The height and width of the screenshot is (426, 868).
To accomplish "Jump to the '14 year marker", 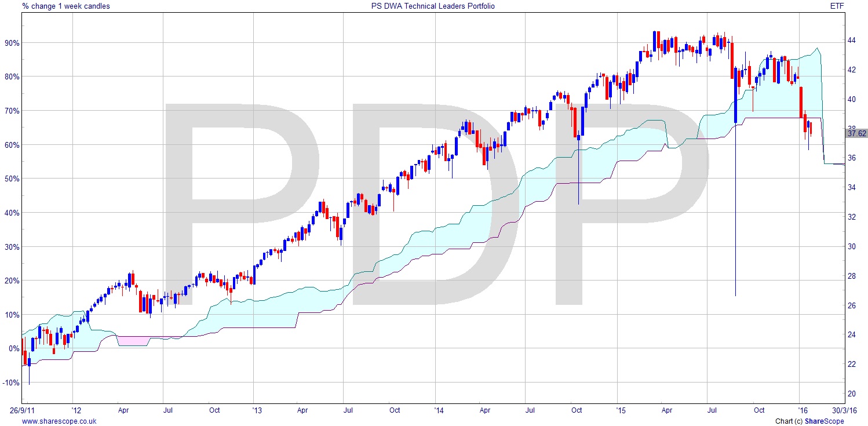I will [438, 410].
